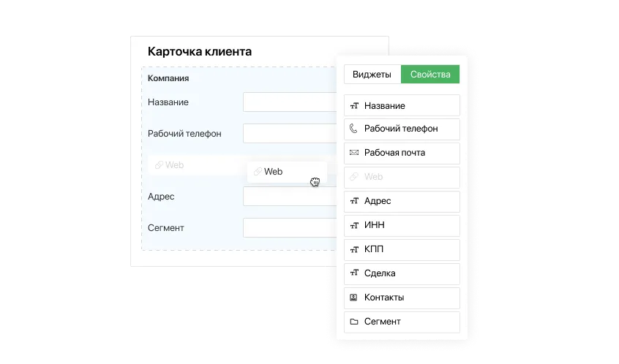Click the Адрес field label in card
This screenshot has width=619, height=364.
[161, 197]
